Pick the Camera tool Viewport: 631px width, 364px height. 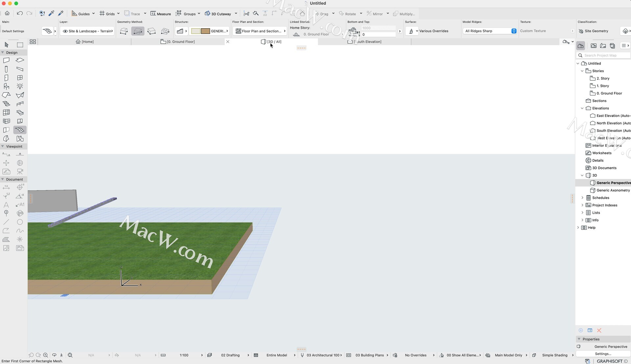20,171
